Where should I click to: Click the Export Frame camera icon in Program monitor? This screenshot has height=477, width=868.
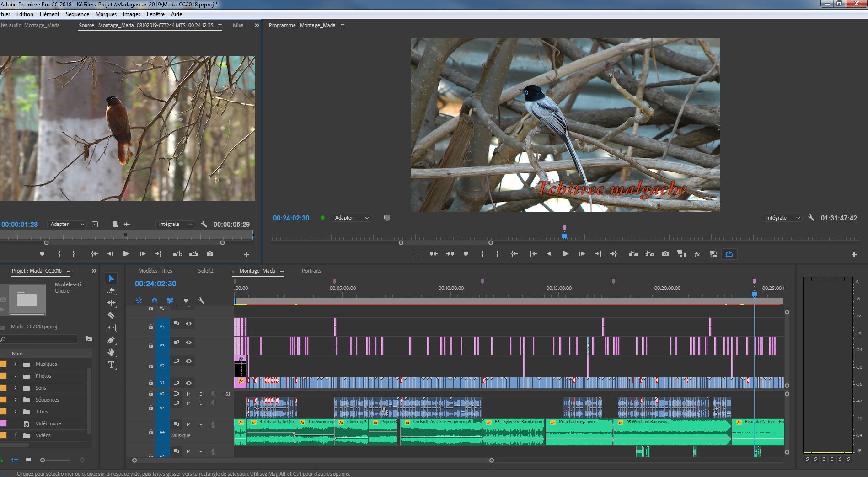(x=665, y=254)
